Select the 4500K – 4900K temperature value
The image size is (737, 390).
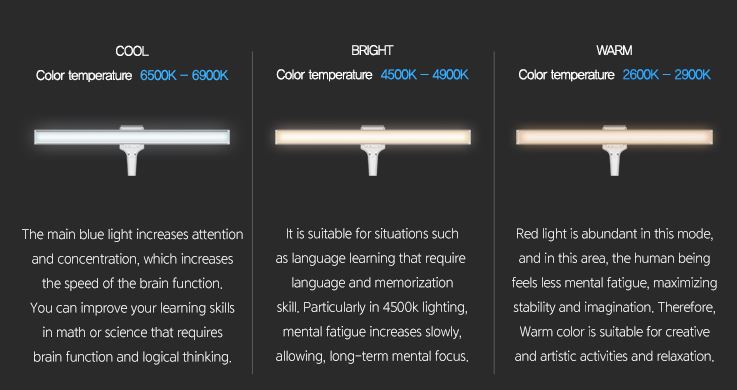coord(424,75)
